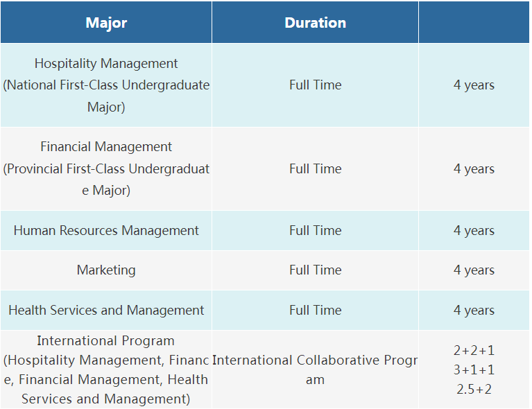The width and height of the screenshot is (532, 409).
Task: Click the Duration column header
Action: [x=315, y=22]
